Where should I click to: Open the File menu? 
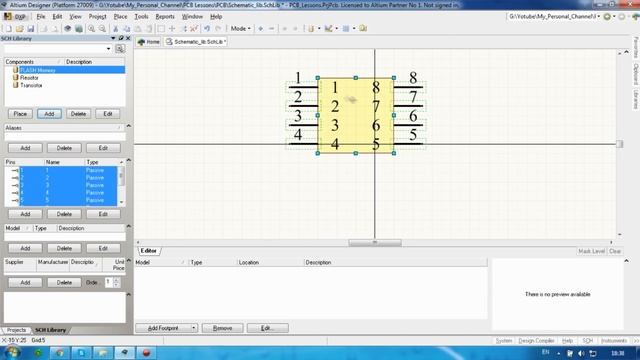41,17
